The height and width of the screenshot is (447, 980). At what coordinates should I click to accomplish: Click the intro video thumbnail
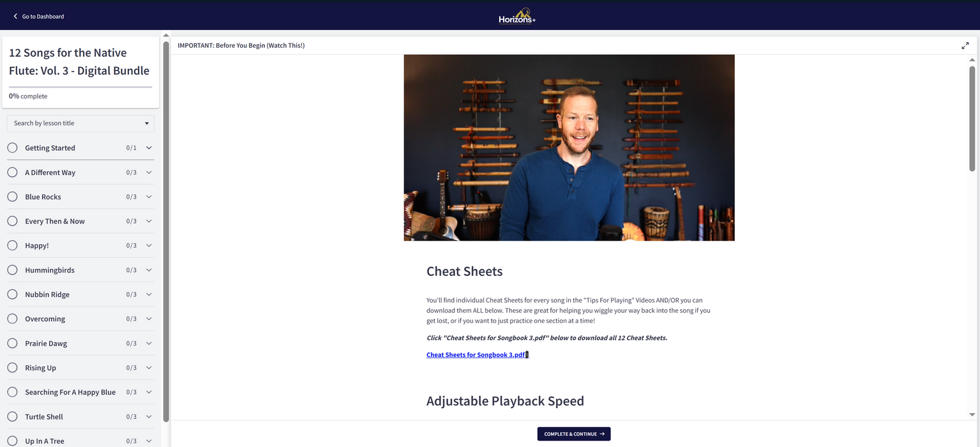point(569,148)
